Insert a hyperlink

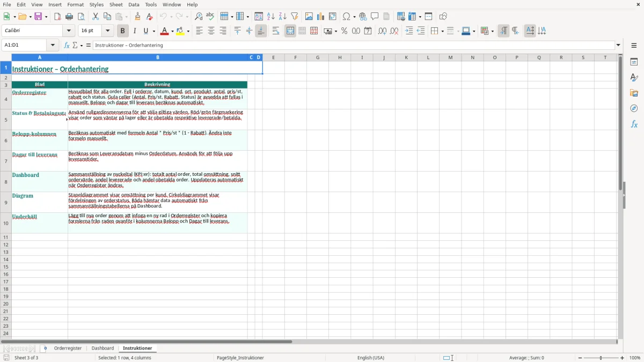(363, 17)
